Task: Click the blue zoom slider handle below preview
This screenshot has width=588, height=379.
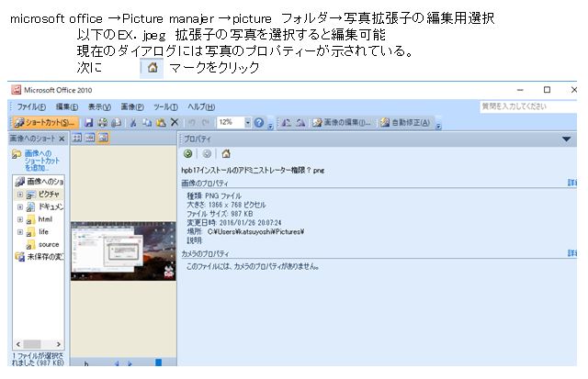Action: 159,362
